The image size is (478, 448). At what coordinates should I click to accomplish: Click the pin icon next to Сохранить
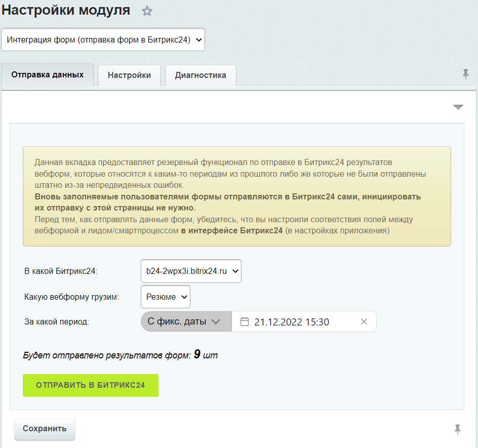pos(457,429)
